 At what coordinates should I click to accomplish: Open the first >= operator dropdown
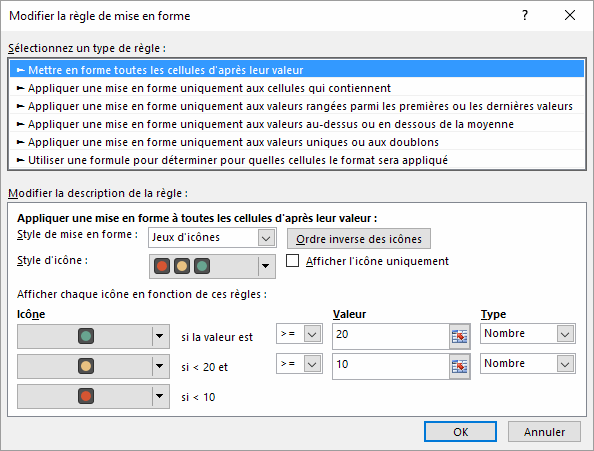[299, 334]
